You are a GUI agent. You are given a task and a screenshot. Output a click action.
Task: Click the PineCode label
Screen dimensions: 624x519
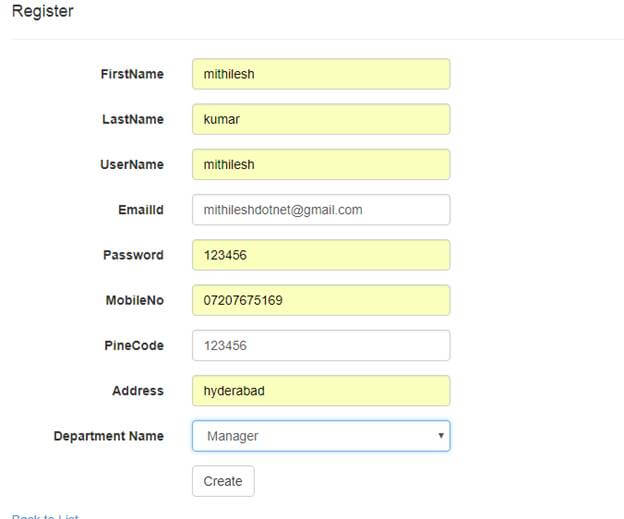tap(135, 345)
